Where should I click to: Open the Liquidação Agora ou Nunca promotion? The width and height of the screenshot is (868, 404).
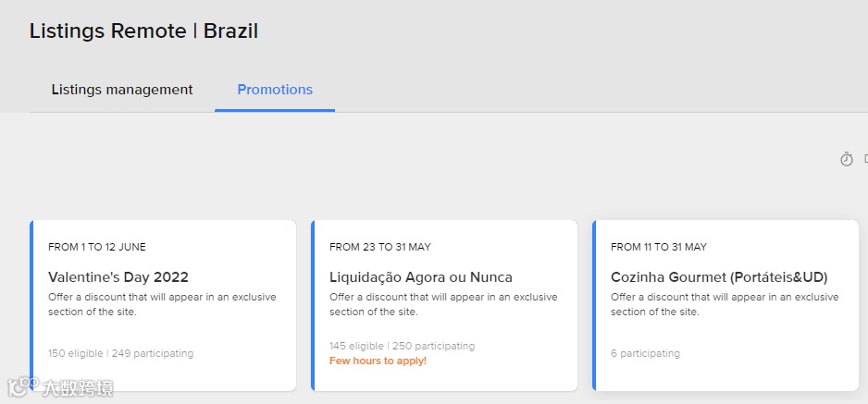click(420, 277)
